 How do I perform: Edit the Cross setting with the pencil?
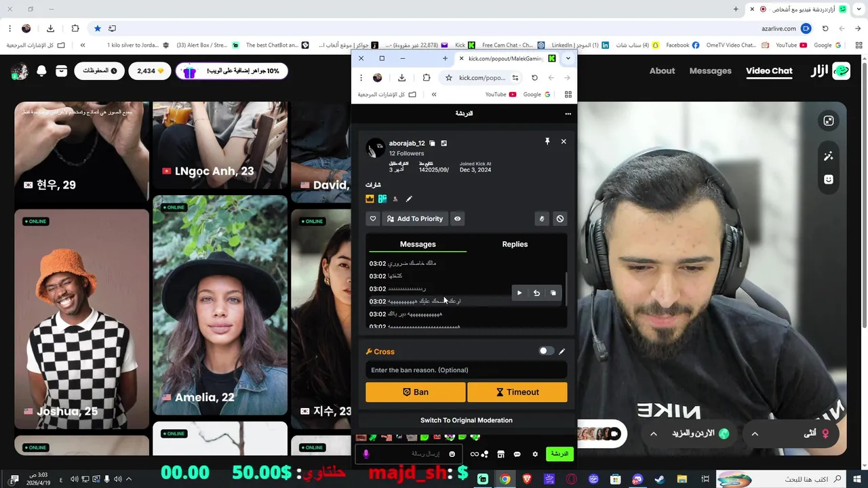tap(561, 352)
